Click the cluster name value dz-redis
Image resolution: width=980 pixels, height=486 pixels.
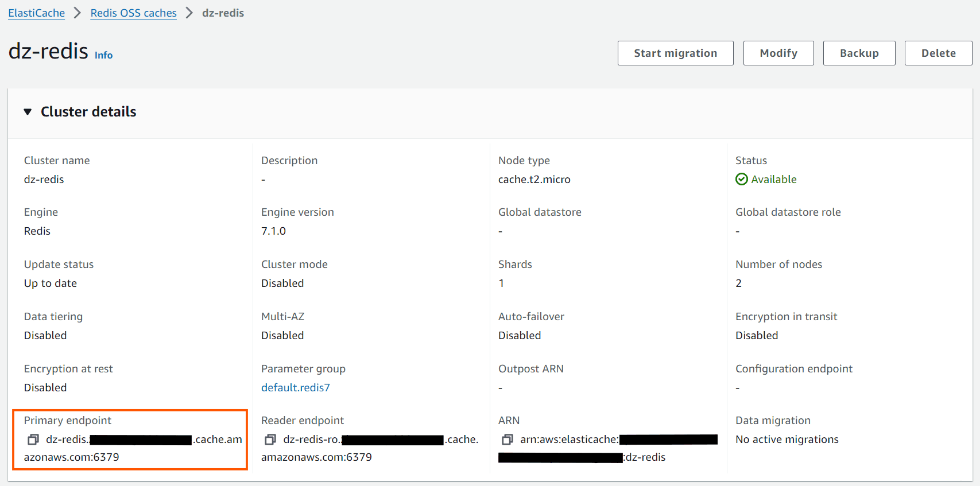[x=44, y=179]
